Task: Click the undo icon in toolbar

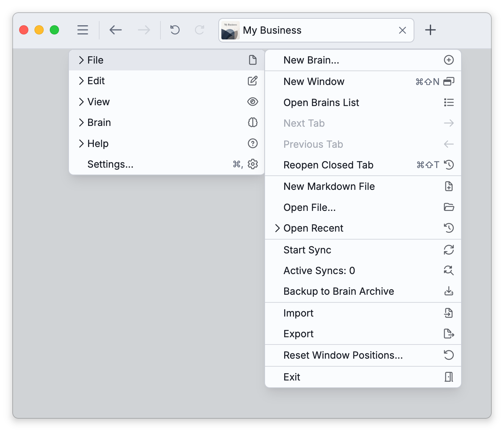Action: tap(175, 30)
